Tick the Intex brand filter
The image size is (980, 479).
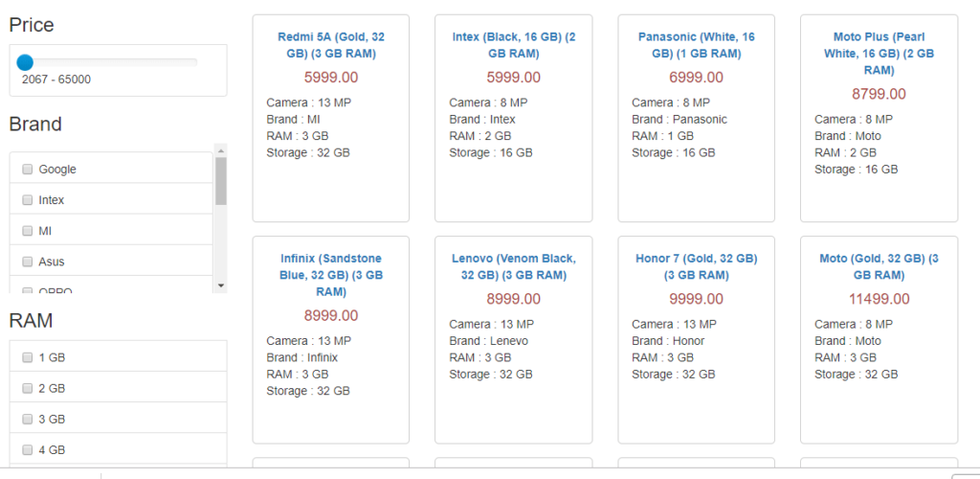pos(28,200)
